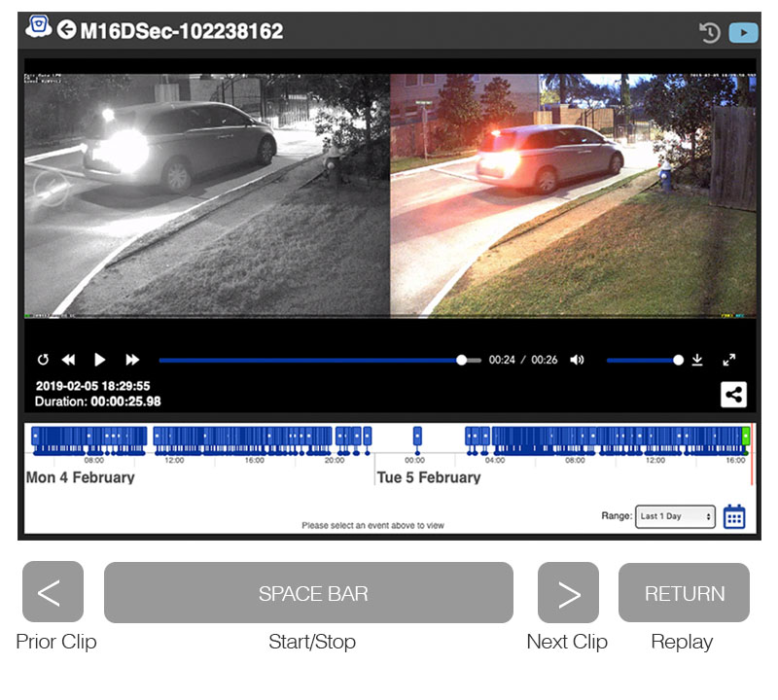The image size is (778, 700).
Task: Download the current clip
Action: (x=697, y=360)
